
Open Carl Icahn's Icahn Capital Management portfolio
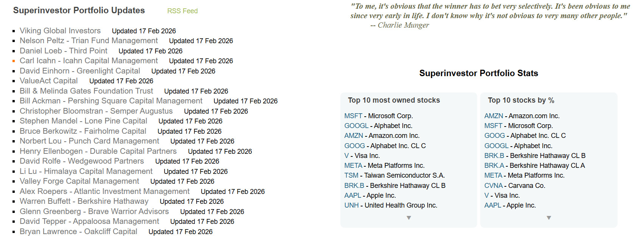(89, 61)
